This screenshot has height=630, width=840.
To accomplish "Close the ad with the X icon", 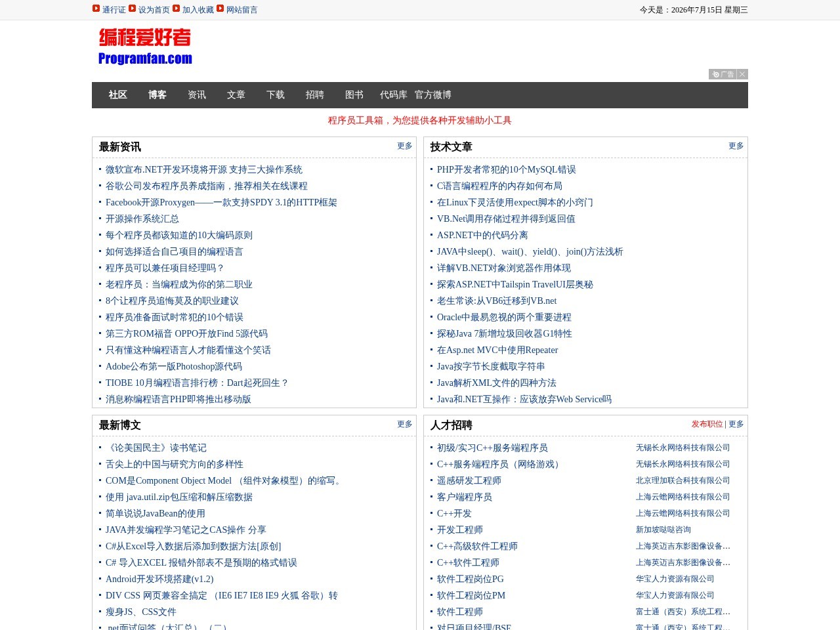I will click(742, 74).
